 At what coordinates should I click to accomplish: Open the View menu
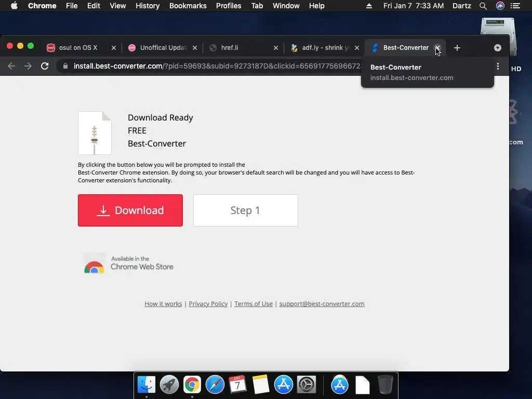click(x=118, y=6)
